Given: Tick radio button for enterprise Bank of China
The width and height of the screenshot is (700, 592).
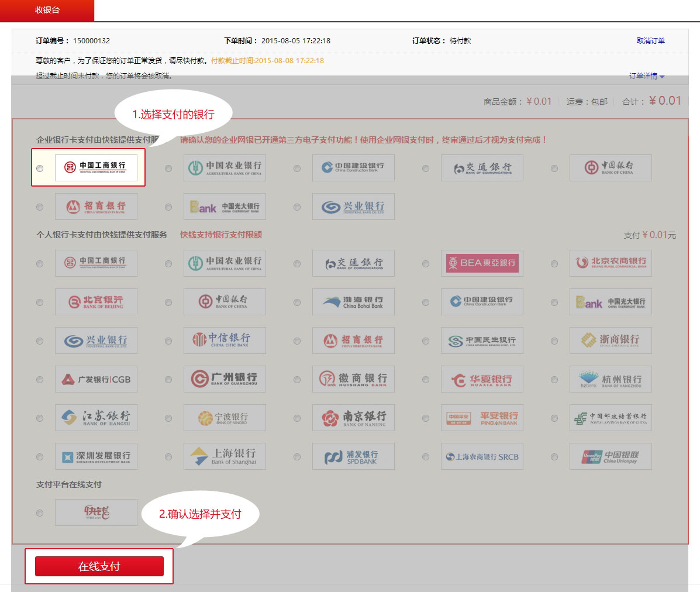Looking at the screenshot, I should pyautogui.click(x=554, y=168).
